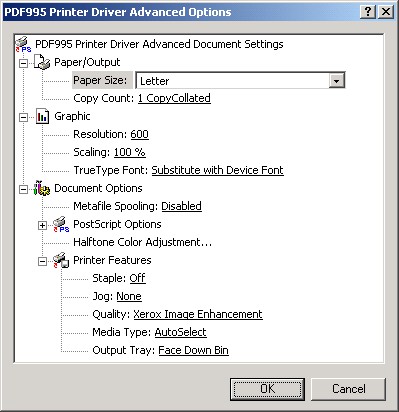Click the Document Options tools icon
This screenshot has height=412, width=399.
tap(42, 188)
